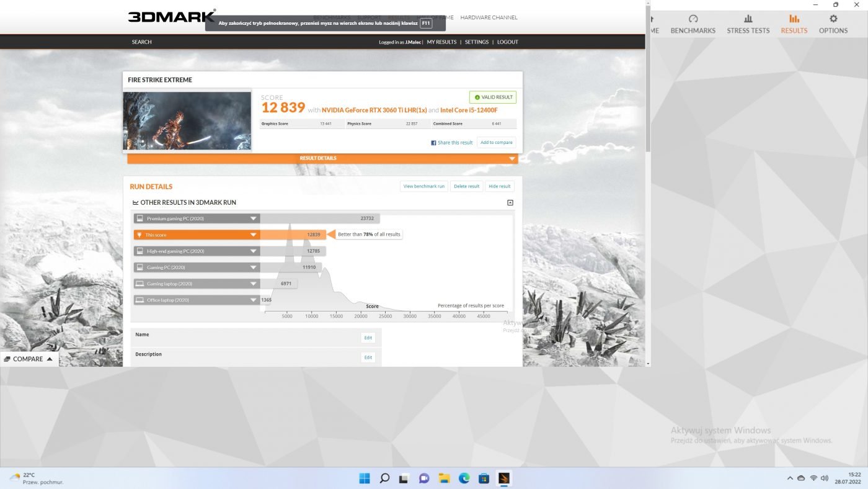Viewport: 868px width, 489px height.
Task: Select the Results tab
Action: (794, 24)
